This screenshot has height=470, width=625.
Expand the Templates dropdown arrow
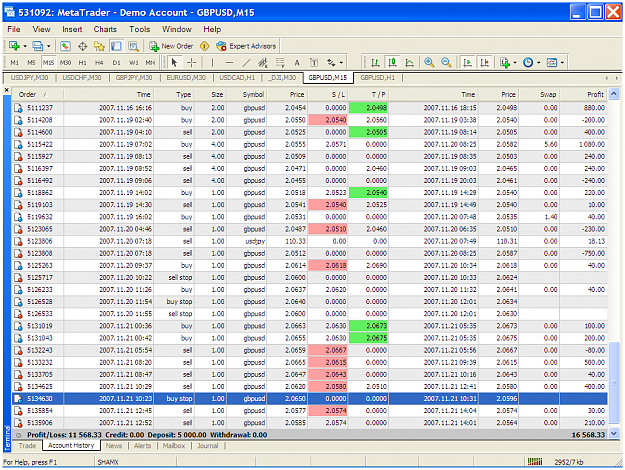[562, 63]
